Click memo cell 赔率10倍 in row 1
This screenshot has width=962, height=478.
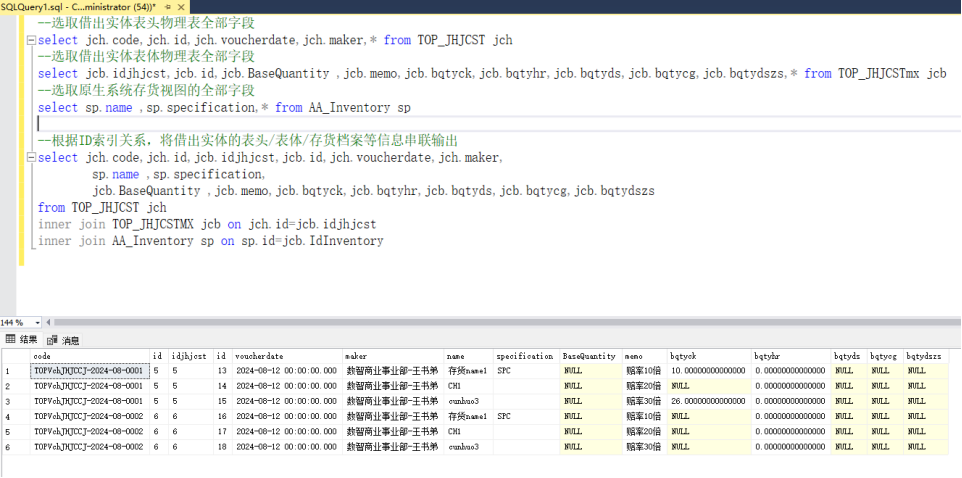click(x=645, y=371)
